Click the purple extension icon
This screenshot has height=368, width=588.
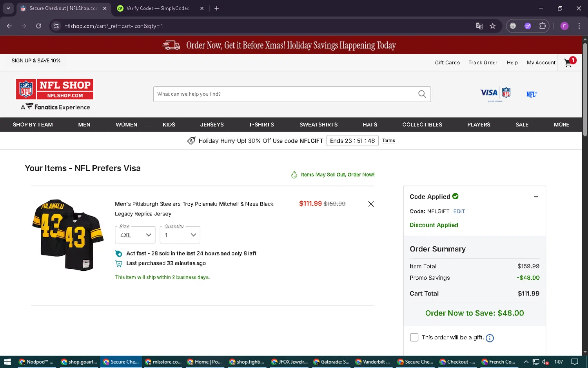click(528, 26)
